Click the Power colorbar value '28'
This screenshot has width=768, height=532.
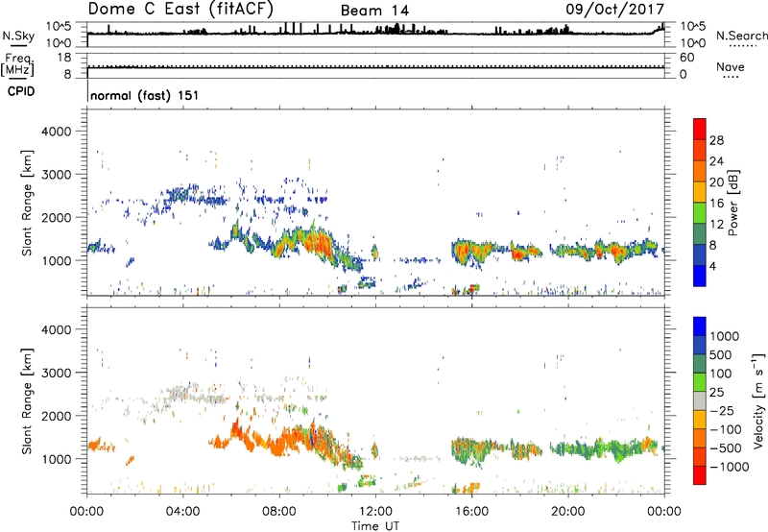[716, 140]
